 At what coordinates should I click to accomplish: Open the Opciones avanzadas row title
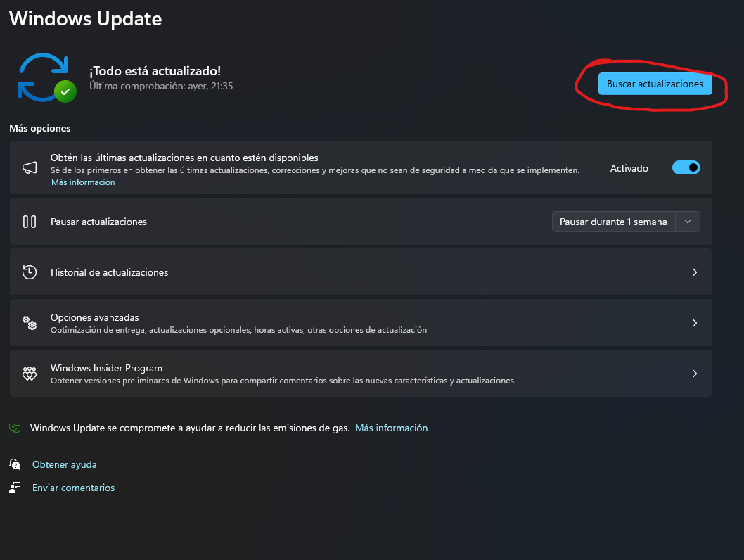95,317
